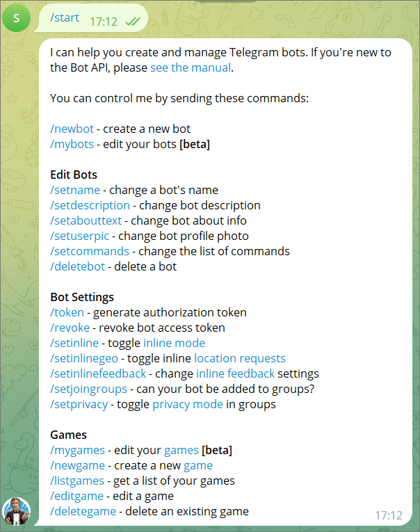Image resolution: width=420 pixels, height=532 pixels.
Task: Click the green S sender avatar
Action: click(x=15, y=17)
